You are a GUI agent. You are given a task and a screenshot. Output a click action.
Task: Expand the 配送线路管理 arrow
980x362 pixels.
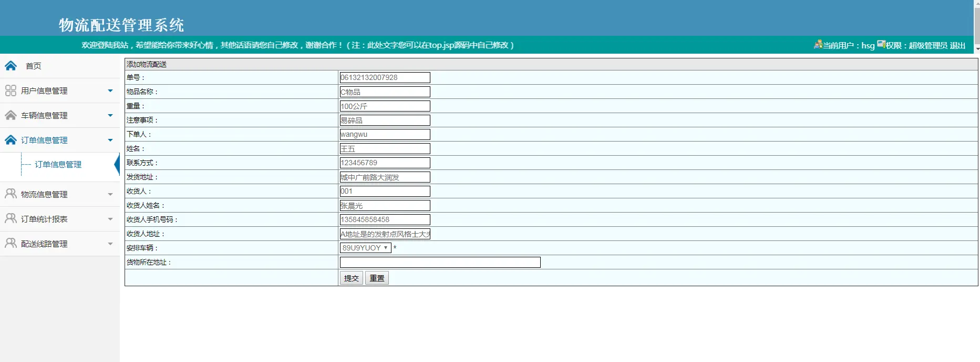coord(110,244)
